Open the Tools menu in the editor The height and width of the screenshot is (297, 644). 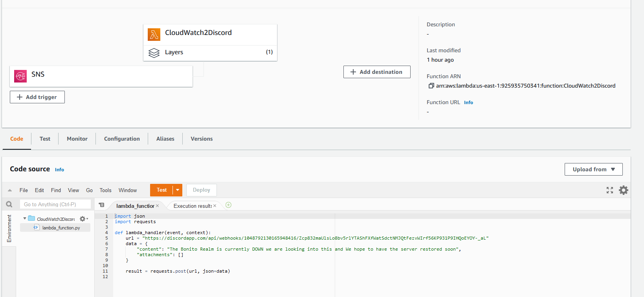tap(105, 190)
